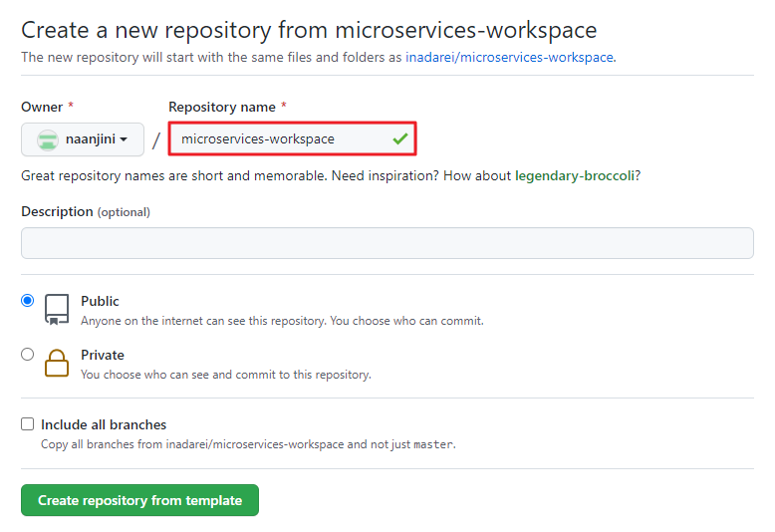The width and height of the screenshot is (775, 532).
Task: Click 'You choose who can see and commit' text
Action: [x=226, y=375]
